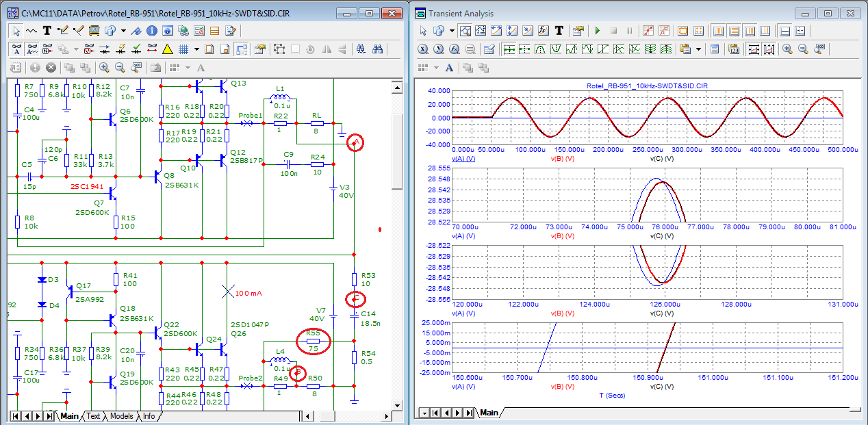
Task: Select the Text mode tool in schematic toolbar
Action: 47,30
